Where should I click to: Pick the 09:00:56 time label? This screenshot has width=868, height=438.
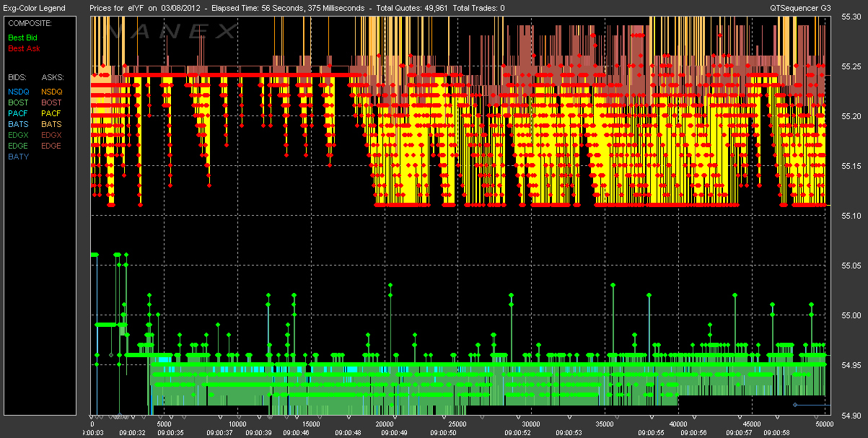tap(693, 432)
